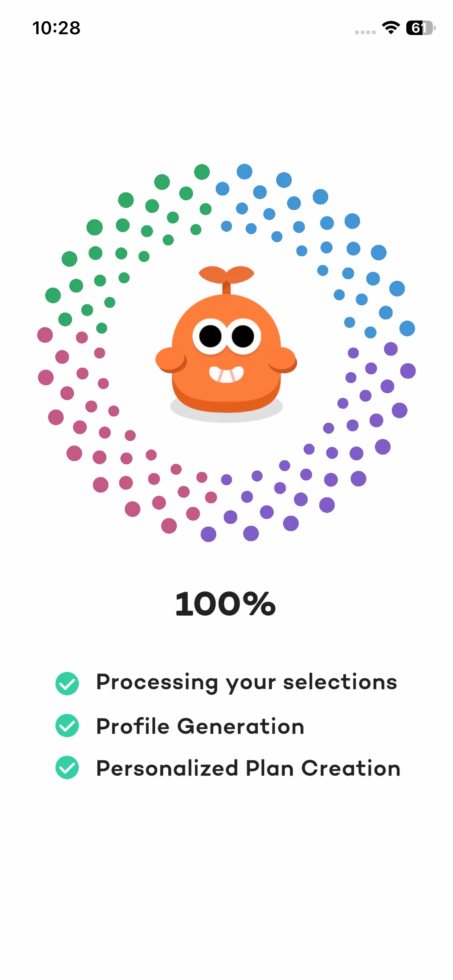
Task: Tap the 100% progress percentage
Action: pos(225,604)
